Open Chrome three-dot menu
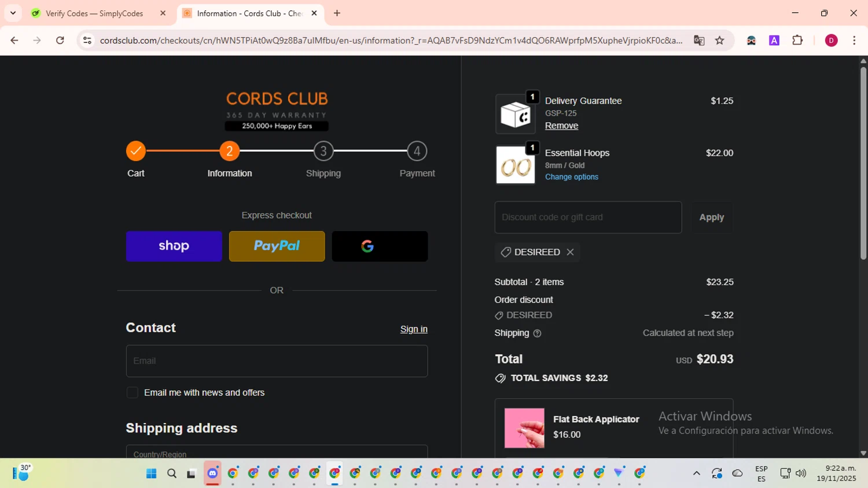Viewport: 868px width, 488px height. click(854, 41)
